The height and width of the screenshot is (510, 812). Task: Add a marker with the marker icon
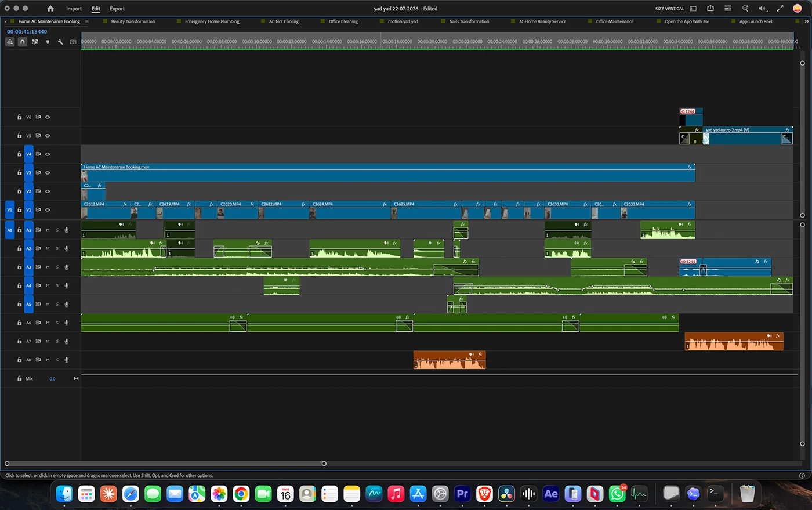[48, 42]
